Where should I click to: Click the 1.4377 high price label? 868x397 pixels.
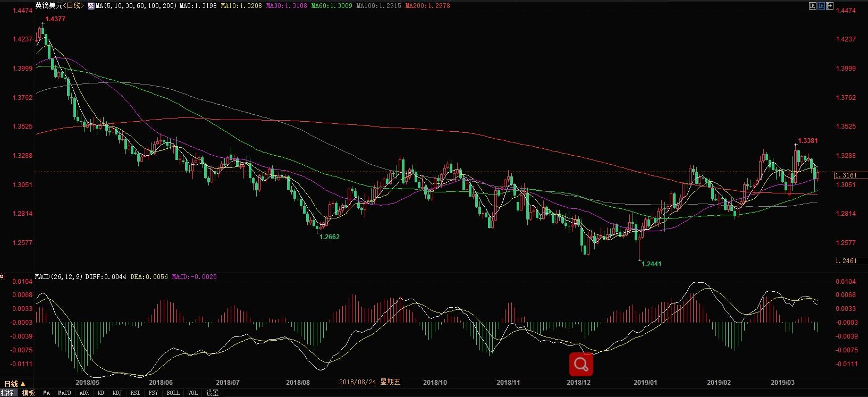tap(55, 19)
